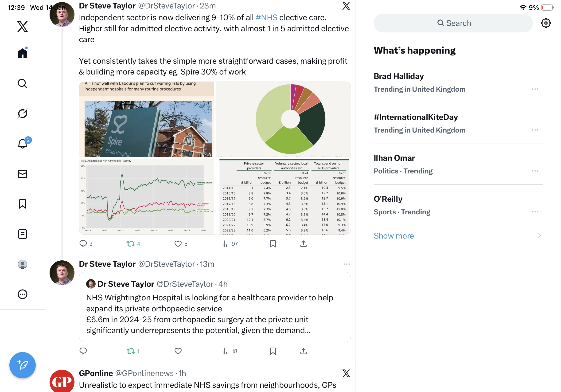The width and height of the screenshot is (561, 392).
Task: Open Lists icon in sidebar
Action: click(23, 234)
